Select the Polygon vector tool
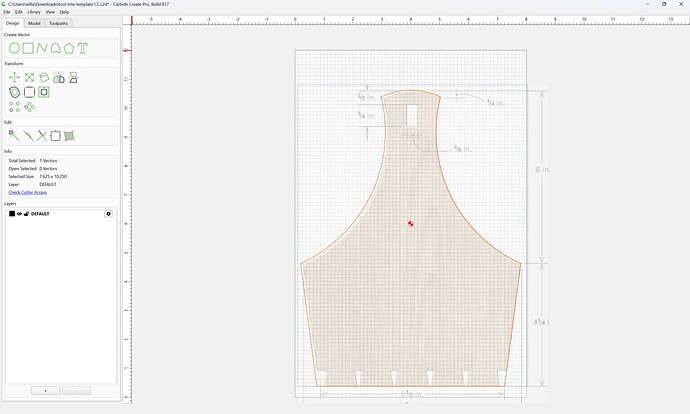This screenshot has height=414, width=690. click(x=69, y=48)
